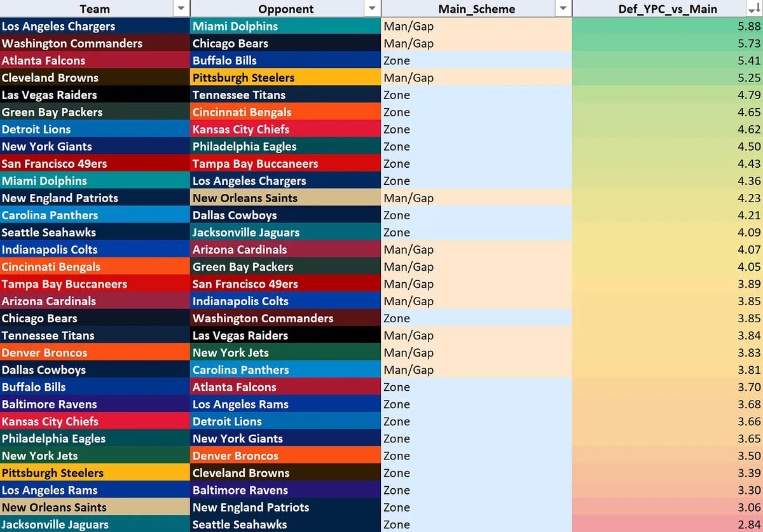Select the 4.07 value cell
763x532 pixels.
pyautogui.click(x=668, y=250)
